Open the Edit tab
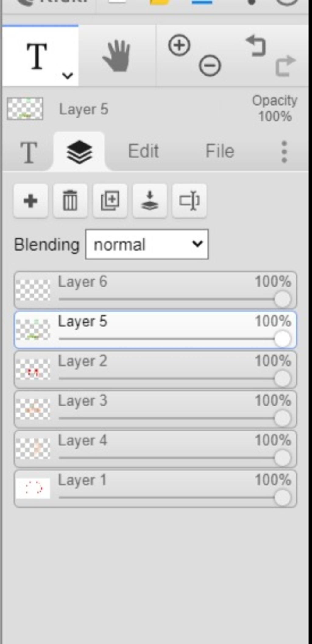 point(144,151)
